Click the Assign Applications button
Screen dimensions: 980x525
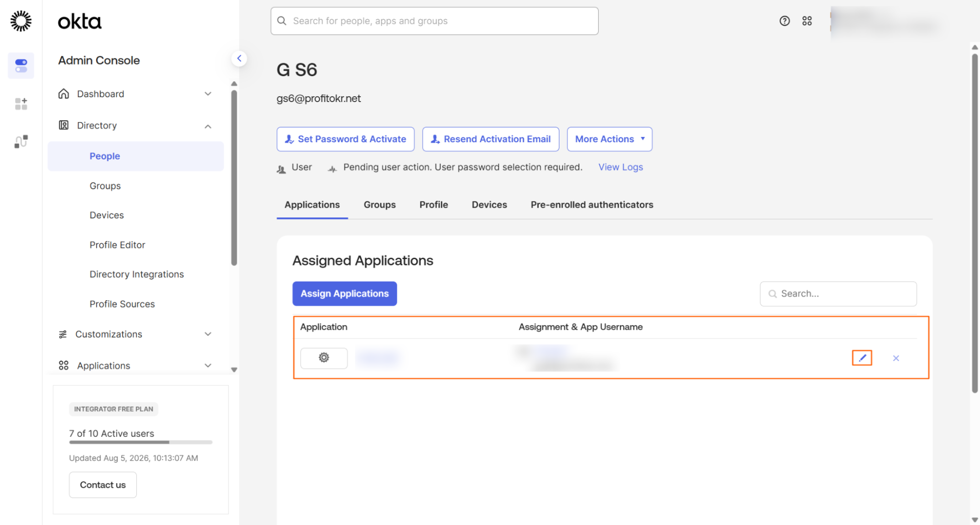pos(345,293)
